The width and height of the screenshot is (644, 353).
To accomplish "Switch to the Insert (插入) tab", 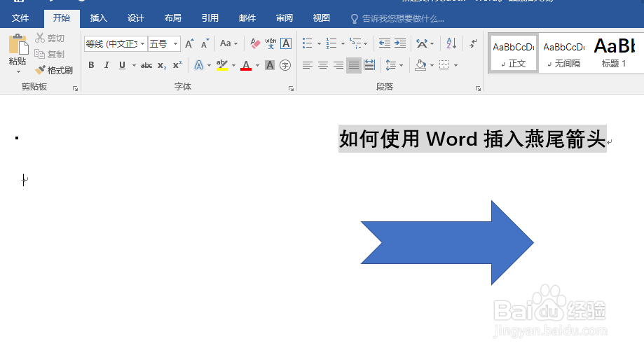I will pos(99,18).
